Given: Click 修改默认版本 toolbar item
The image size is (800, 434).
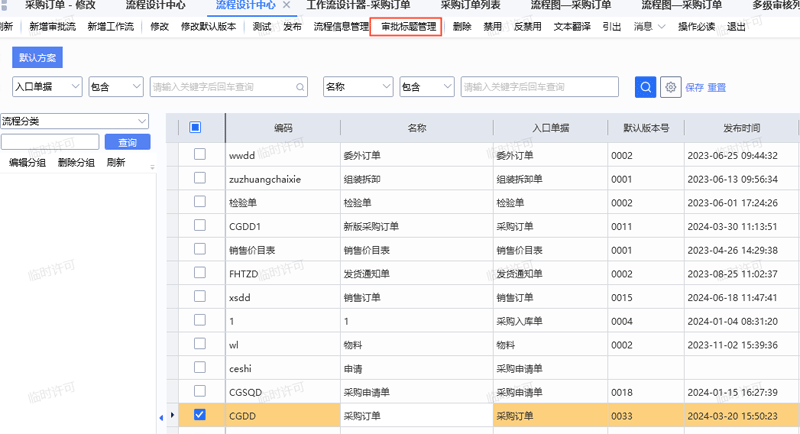Looking at the screenshot, I should coord(208,27).
